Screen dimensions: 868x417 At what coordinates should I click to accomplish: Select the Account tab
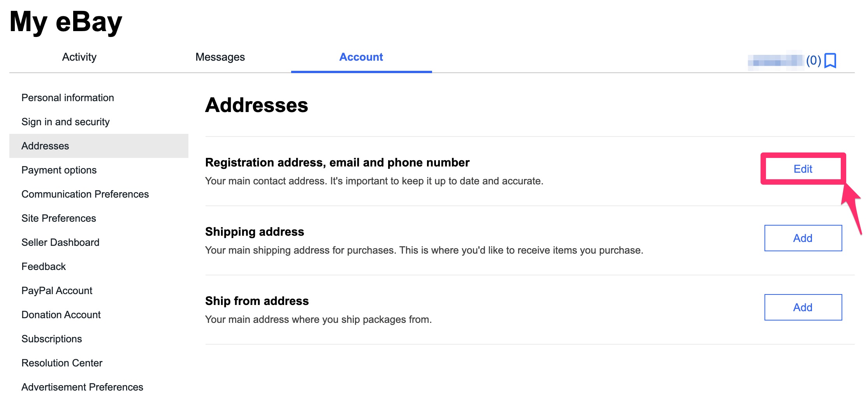click(x=361, y=57)
